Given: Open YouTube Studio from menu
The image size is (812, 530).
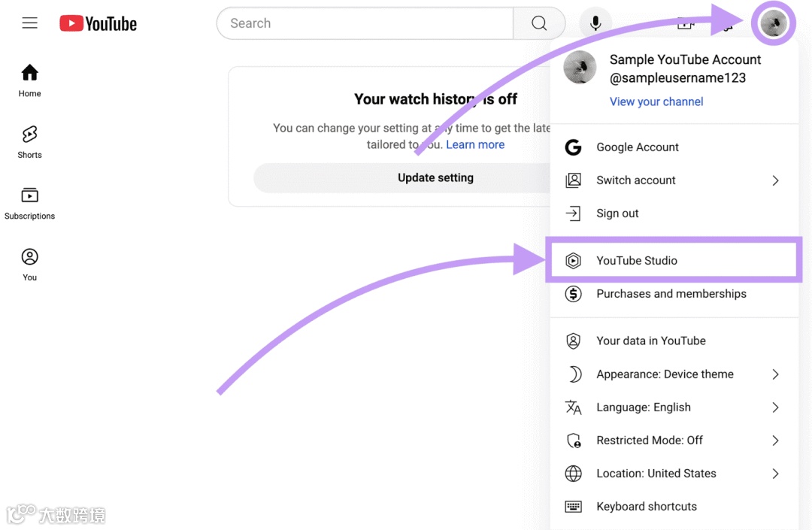Looking at the screenshot, I should [637, 261].
